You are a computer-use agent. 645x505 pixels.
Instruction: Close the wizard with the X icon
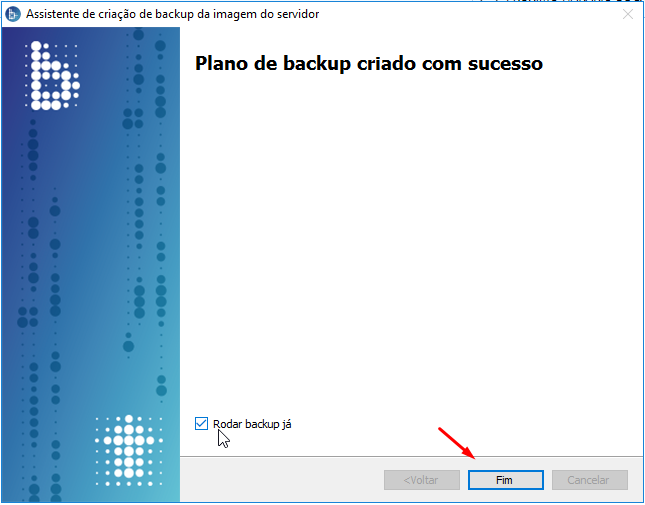coord(628,14)
